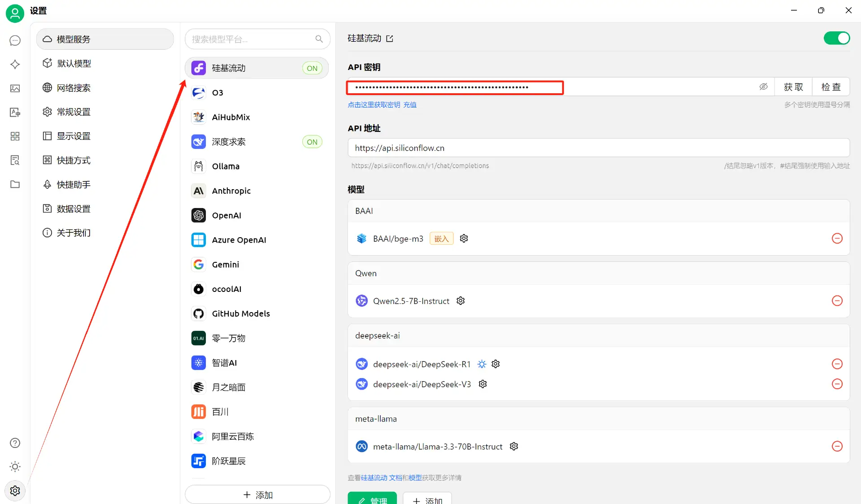The width and height of the screenshot is (861, 504).
Task: Open the 硅基流动 文档 link
Action: [x=381, y=478]
